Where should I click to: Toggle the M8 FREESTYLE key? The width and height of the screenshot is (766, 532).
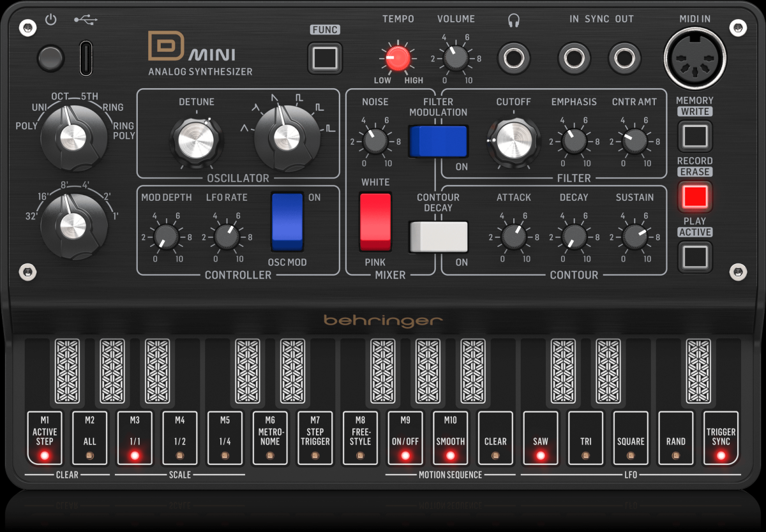(360, 438)
